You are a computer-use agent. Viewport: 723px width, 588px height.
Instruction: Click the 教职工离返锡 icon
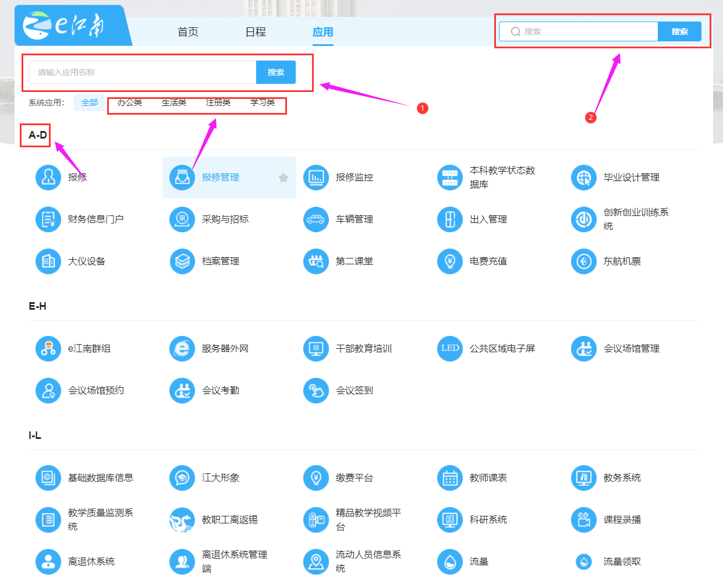[182, 519]
